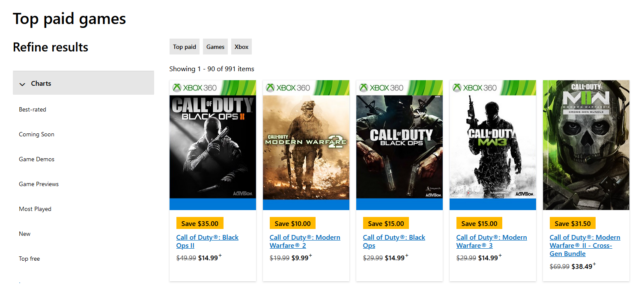Select the Game Previews chart option

pyautogui.click(x=39, y=184)
